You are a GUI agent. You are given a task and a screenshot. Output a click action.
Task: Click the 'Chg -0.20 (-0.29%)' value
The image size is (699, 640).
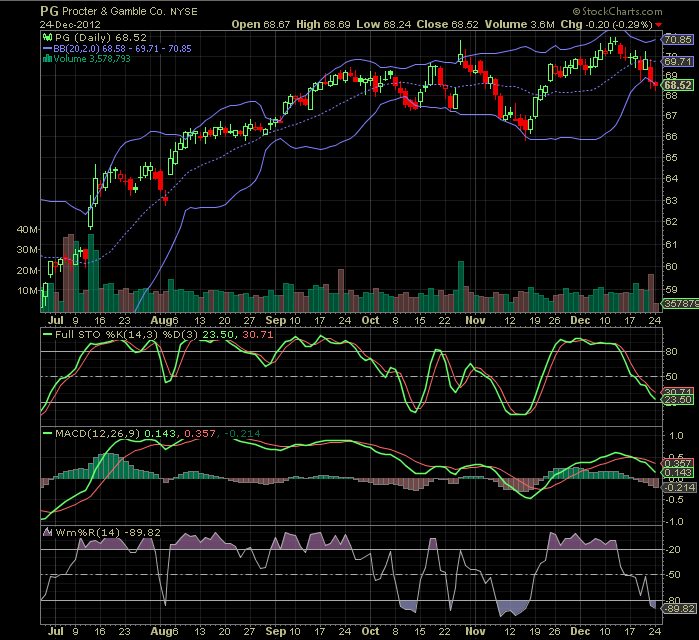(x=607, y=25)
